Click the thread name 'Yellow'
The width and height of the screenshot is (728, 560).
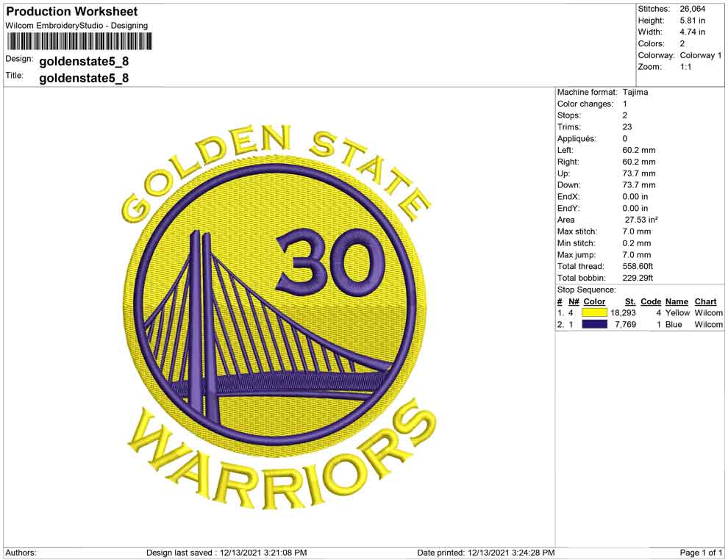point(677,313)
